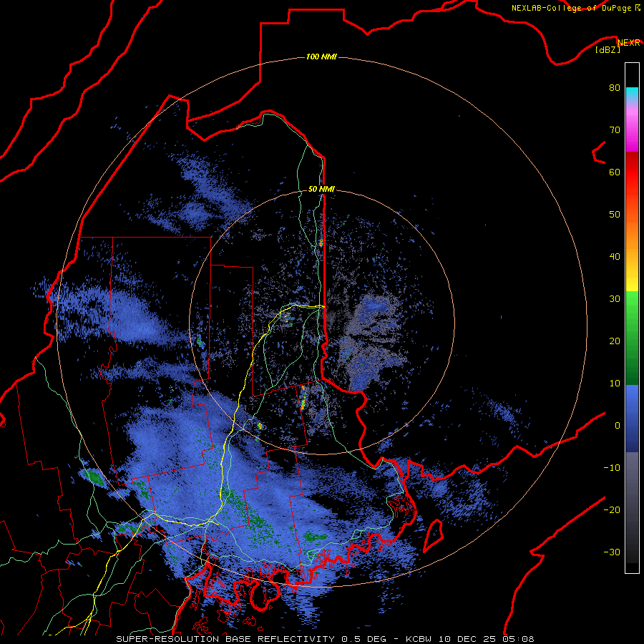The width and height of the screenshot is (644, 644).
Task: Click the -10 dBZ scale value
Action: point(612,468)
